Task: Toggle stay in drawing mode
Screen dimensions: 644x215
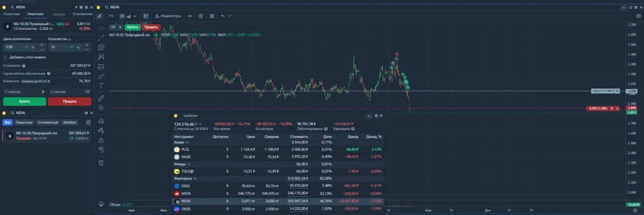Action: [101, 130]
